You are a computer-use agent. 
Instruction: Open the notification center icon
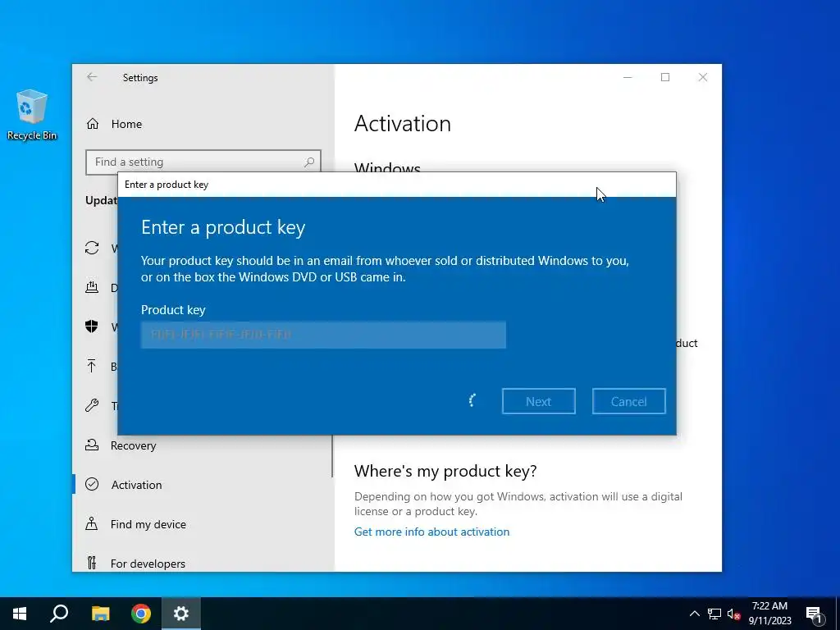click(x=815, y=614)
